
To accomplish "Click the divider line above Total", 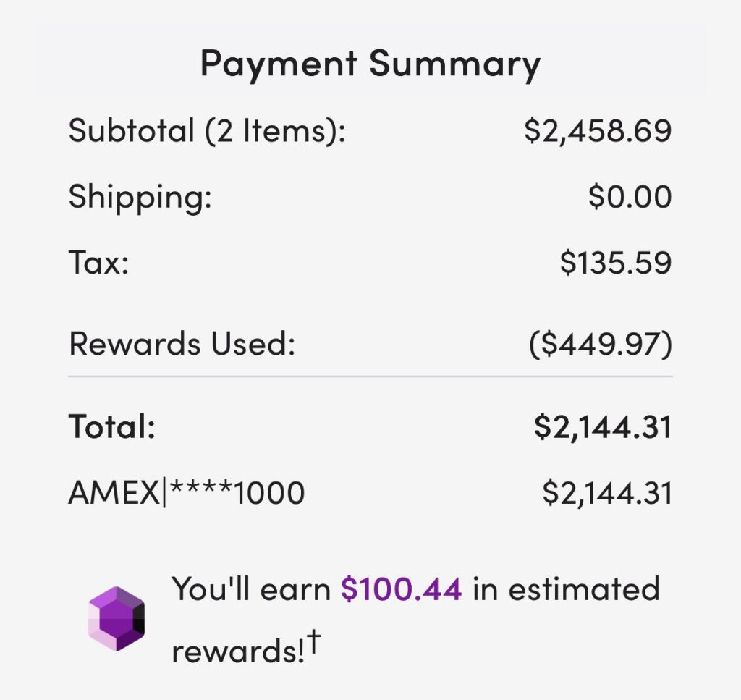I will coord(370,377).
